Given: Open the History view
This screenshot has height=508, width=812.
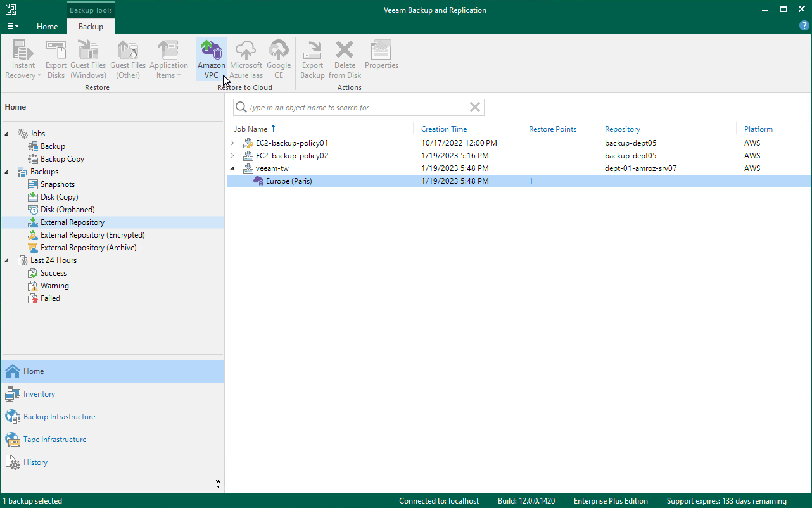Looking at the screenshot, I should (x=34, y=462).
